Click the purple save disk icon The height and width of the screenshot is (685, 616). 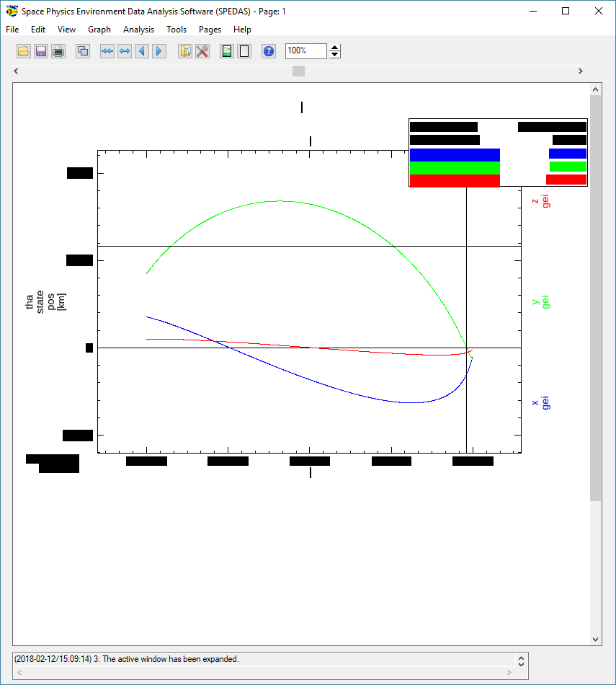[x=41, y=51]
